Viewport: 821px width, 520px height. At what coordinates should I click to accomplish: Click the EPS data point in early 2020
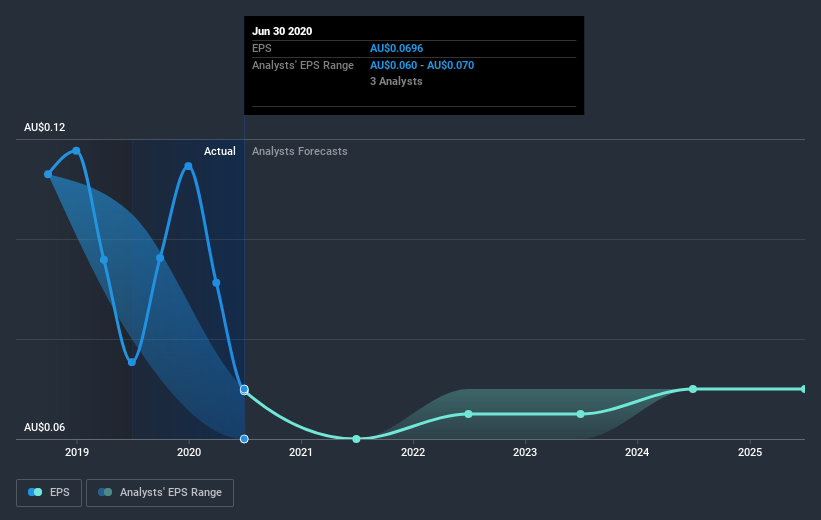[216, 283]
